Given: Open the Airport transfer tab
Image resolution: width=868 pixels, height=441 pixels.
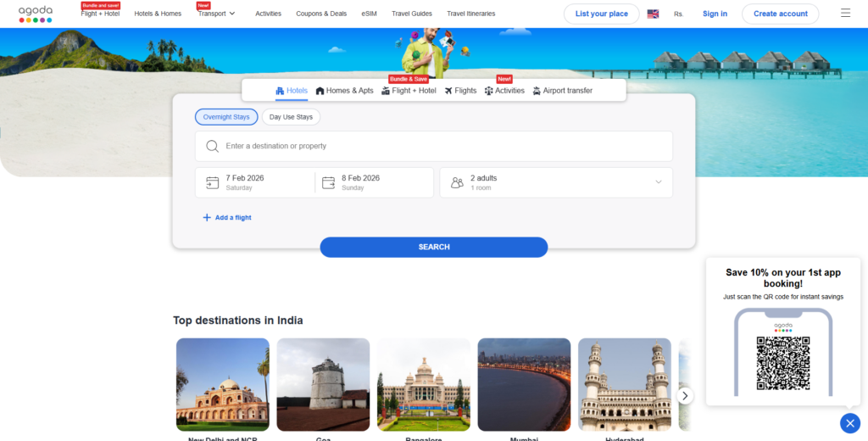Looking at the screenshot, I should click(562, 91).
